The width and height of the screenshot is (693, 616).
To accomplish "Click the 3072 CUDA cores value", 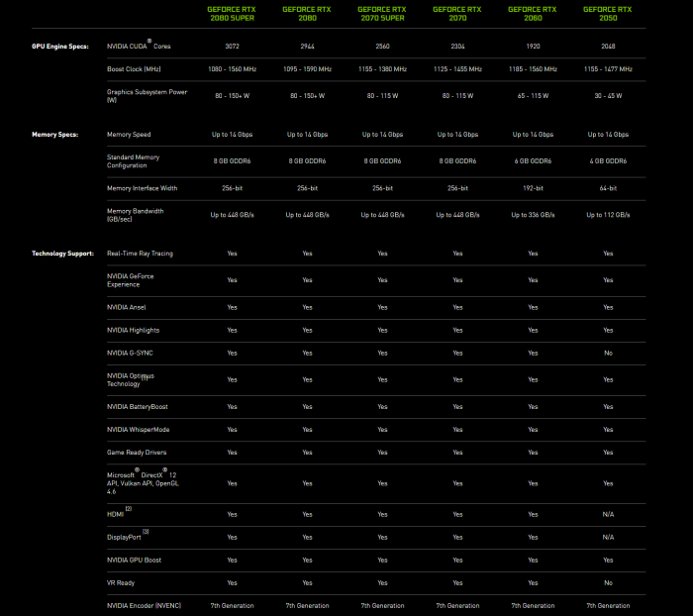I will point(232,47).
